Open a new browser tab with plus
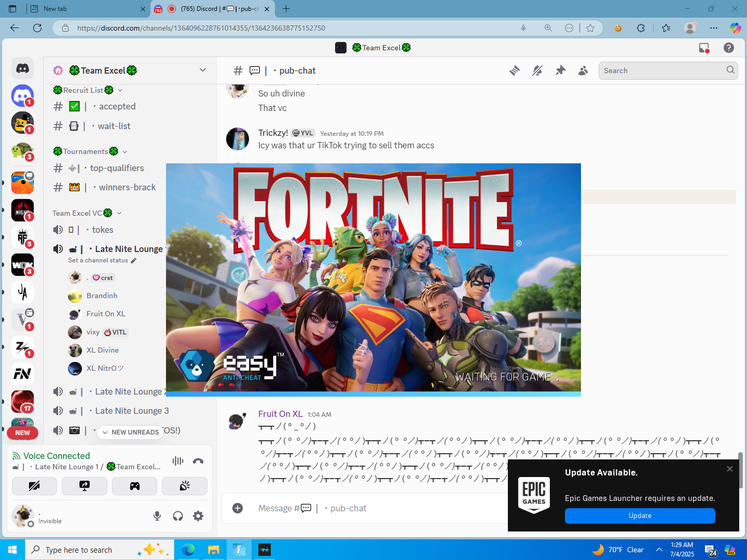Viewport: 747px width, 560px height. [286, 9]
